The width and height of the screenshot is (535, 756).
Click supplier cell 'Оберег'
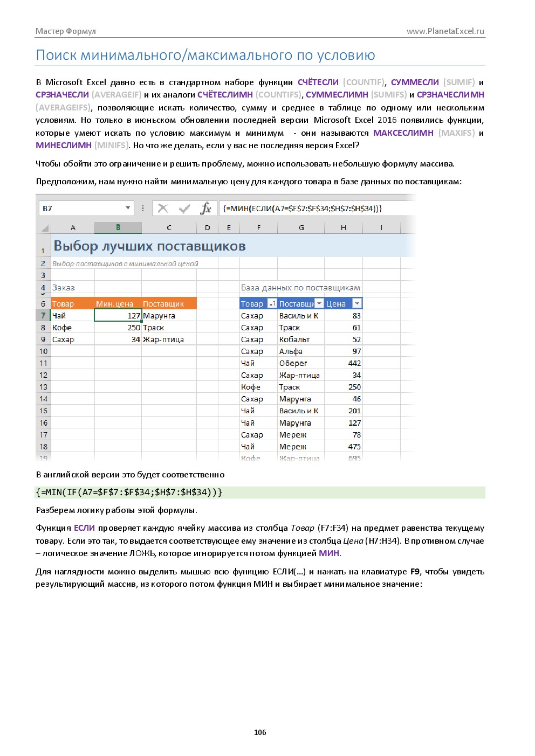(301, 363)
